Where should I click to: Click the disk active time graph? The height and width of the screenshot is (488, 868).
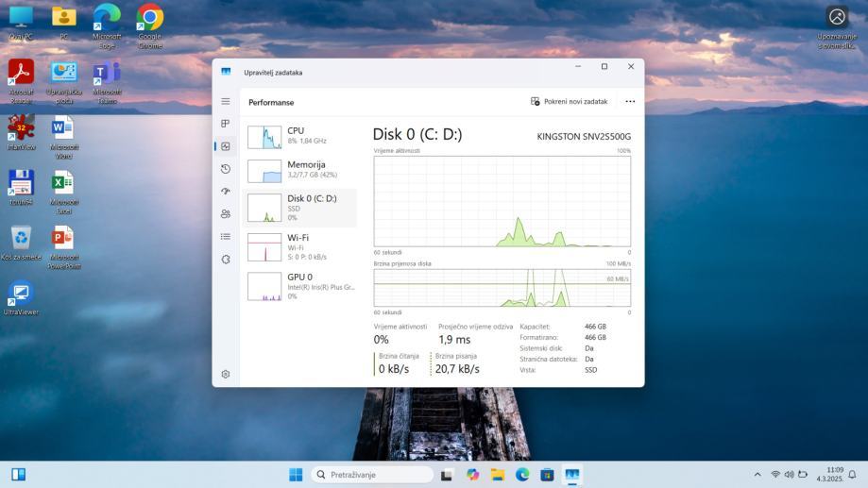502,201
